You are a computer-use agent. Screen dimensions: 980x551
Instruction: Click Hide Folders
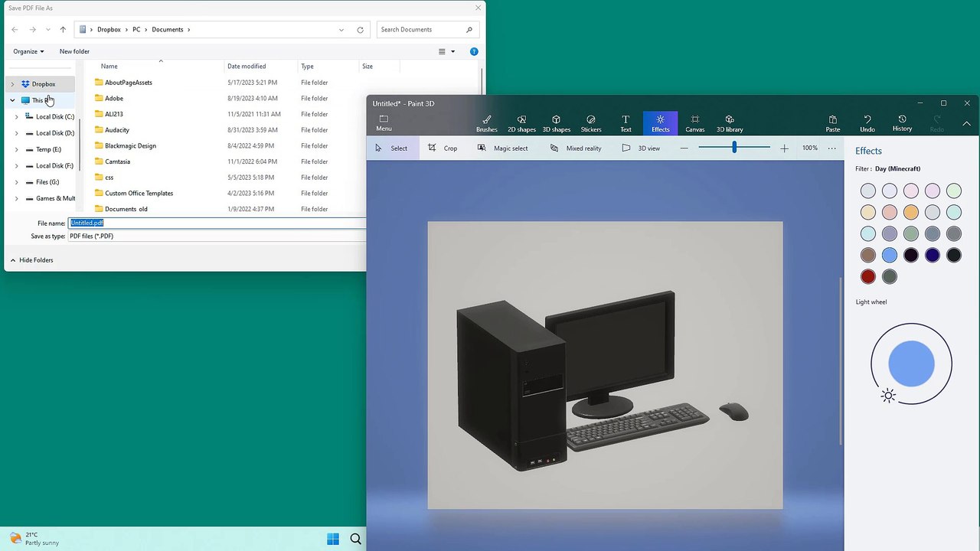(31, 260)
